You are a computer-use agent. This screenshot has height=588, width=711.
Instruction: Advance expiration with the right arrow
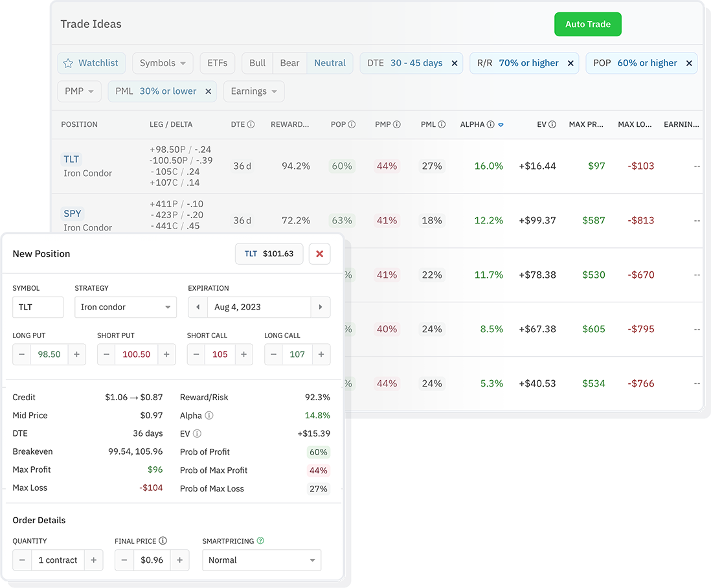click(321, 307)
